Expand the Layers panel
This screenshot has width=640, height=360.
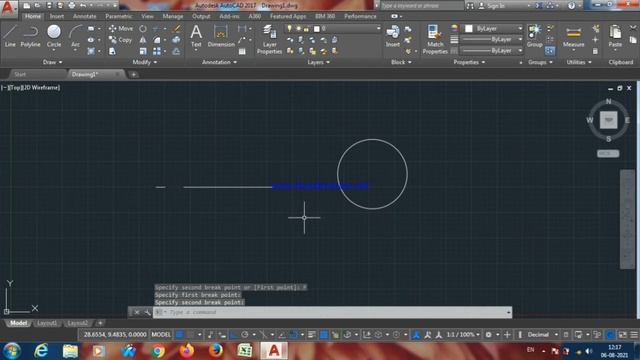point(318,62)
